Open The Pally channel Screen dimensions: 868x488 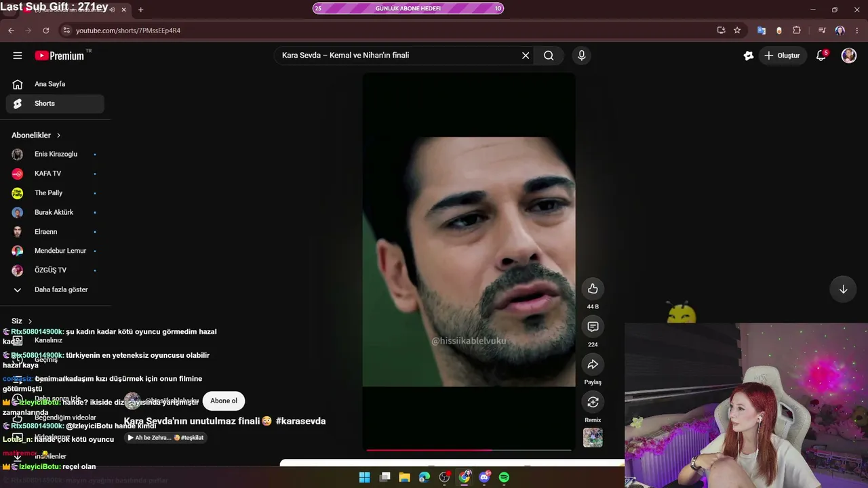pos(55,193)
